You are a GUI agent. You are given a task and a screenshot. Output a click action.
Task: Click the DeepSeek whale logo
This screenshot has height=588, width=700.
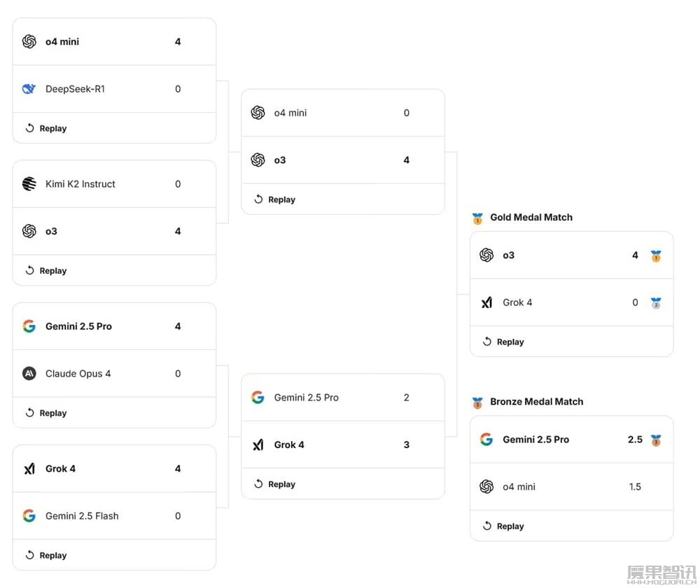coord(29,89)
